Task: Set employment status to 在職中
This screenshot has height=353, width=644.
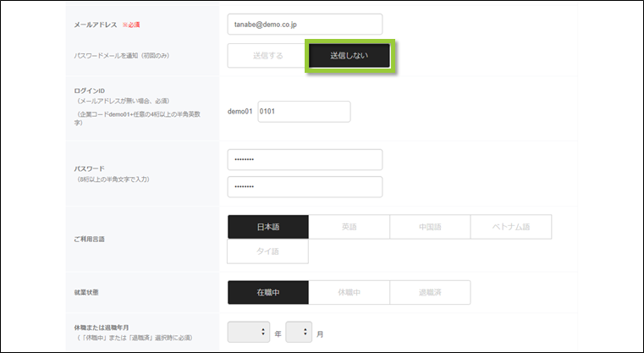Action: coord(267,292)
